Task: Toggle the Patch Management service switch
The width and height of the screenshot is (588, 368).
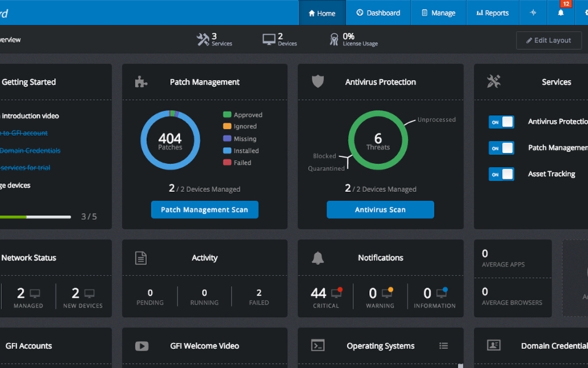Action: tap(501, 148)
